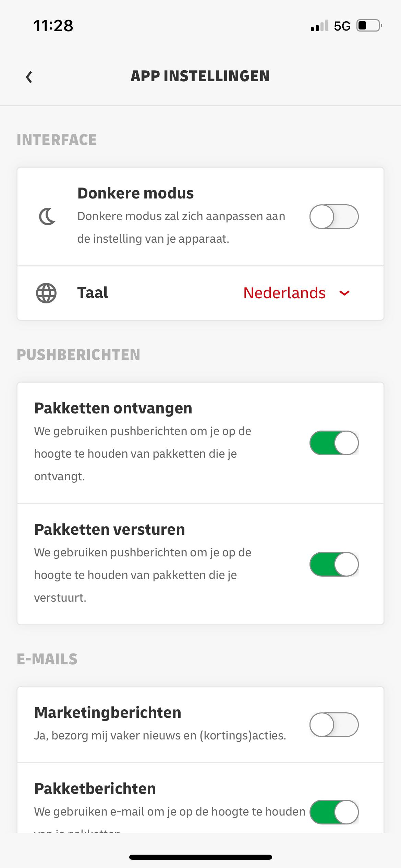Enable Marketingberichten email toggle

tap(334, 725)
